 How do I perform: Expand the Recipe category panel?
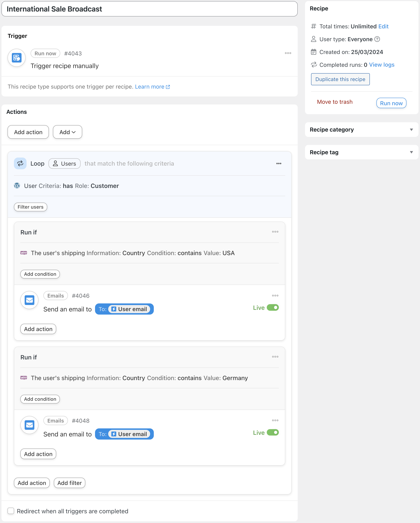click(x=411, y=130)
